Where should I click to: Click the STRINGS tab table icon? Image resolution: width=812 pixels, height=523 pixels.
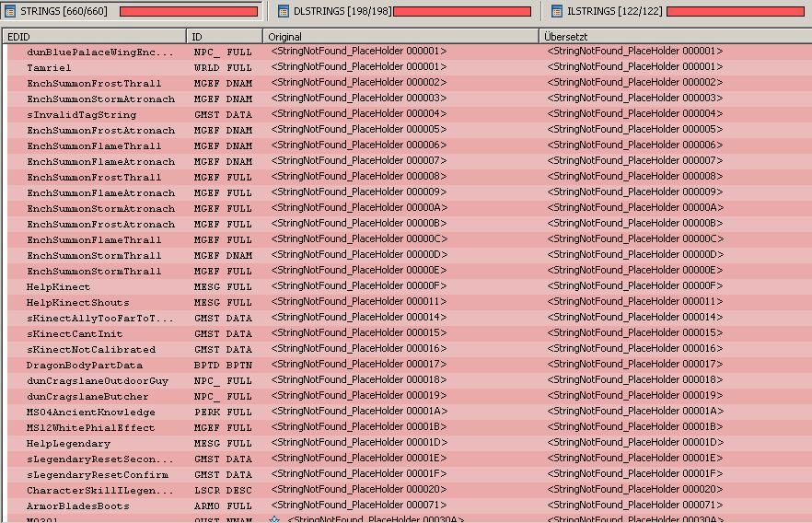pos(10,11)
